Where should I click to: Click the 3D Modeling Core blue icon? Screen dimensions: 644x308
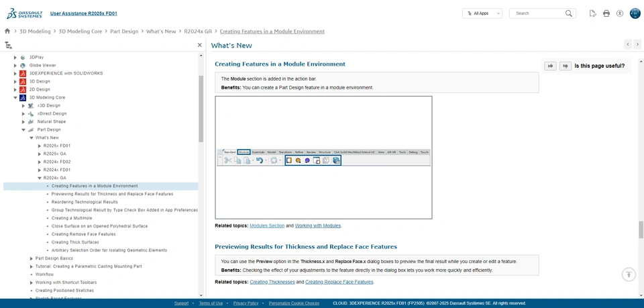click(x=23, y=97)
